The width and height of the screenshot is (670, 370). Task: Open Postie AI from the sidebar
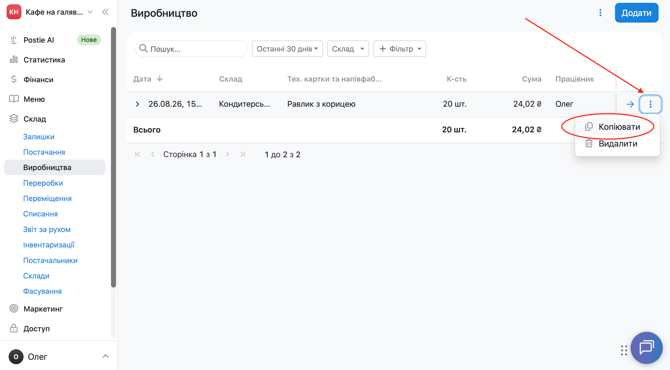click(x=38, y=40)
